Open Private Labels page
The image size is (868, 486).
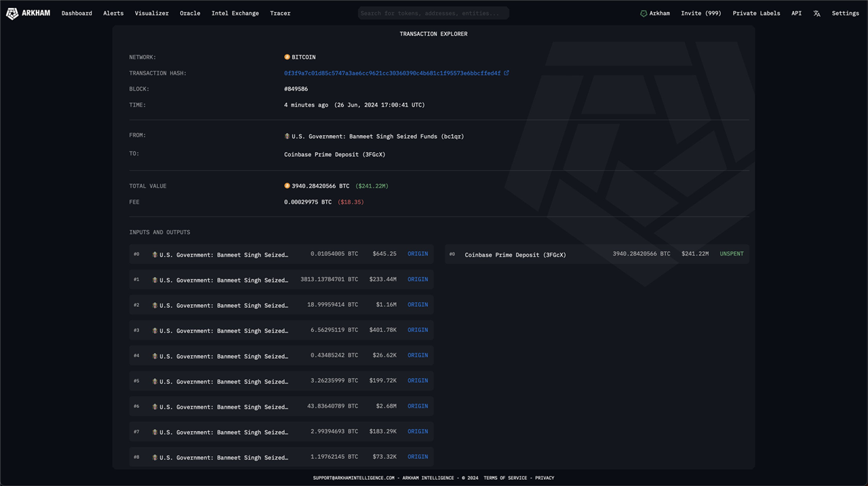[756, 13]
